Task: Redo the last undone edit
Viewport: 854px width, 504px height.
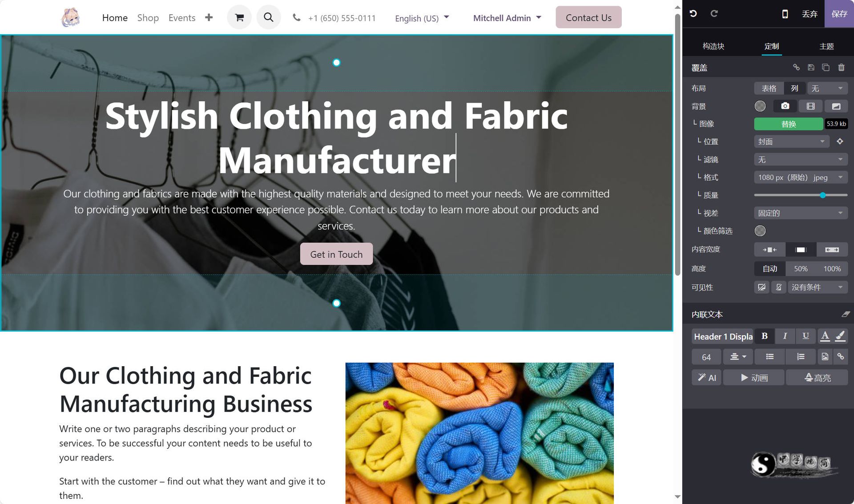Action: (714, 14)
